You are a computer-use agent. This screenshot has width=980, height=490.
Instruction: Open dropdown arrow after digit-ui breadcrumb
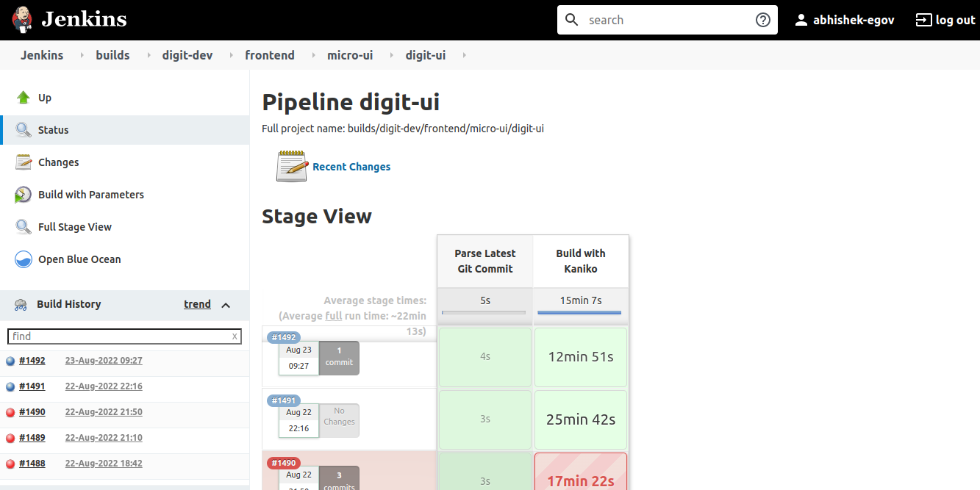pyautogui.click(x=464, y=55)
